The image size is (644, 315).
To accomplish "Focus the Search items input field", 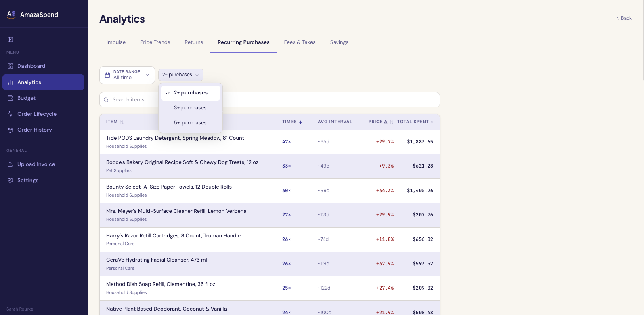I will point(270,100).
